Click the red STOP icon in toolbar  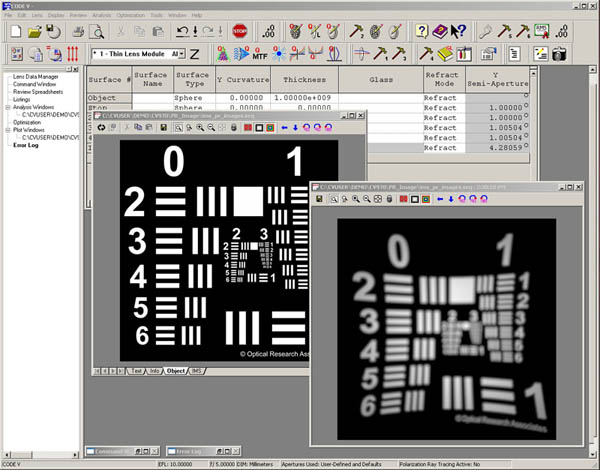click(240, 31)
